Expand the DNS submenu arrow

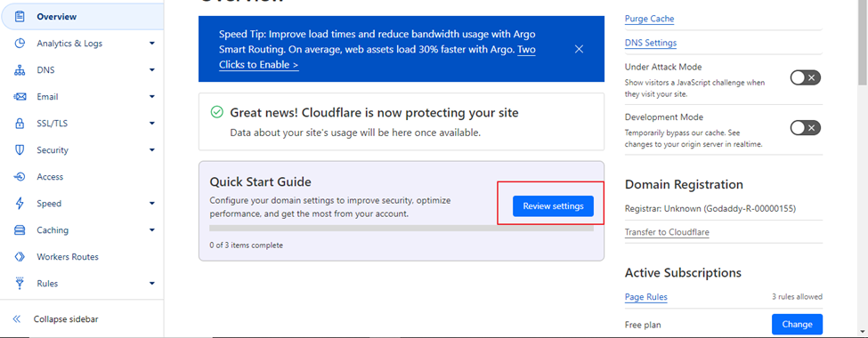(x=151, y=70)
